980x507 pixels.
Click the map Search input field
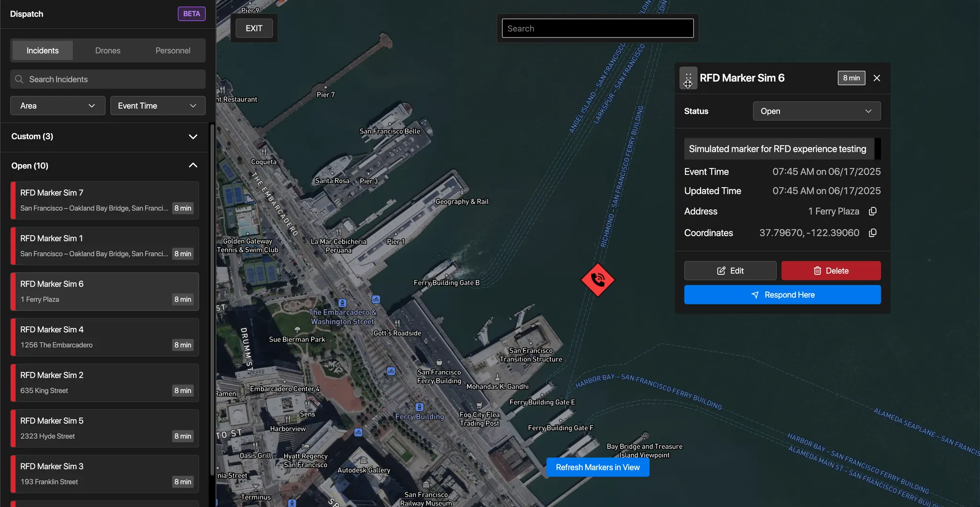[598, 28]
